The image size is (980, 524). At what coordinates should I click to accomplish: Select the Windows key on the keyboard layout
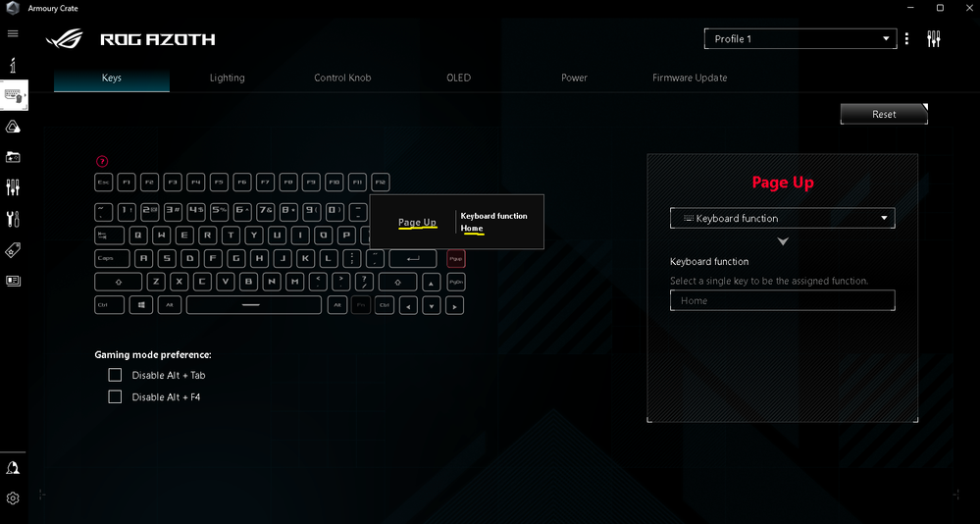coord(141,305)
